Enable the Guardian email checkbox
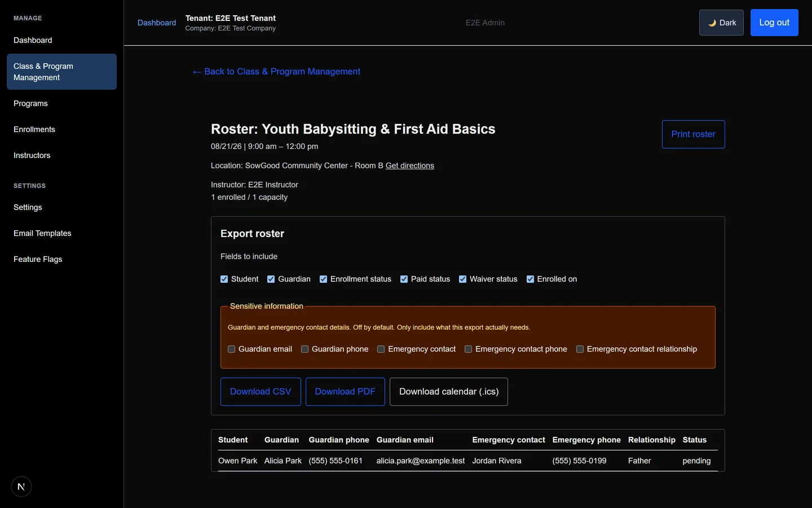 click(x=232, y=349)
